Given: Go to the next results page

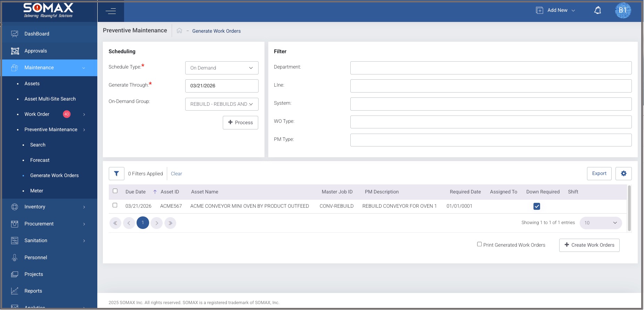Looking at the screenshot, I should click(x=157, y=223).
